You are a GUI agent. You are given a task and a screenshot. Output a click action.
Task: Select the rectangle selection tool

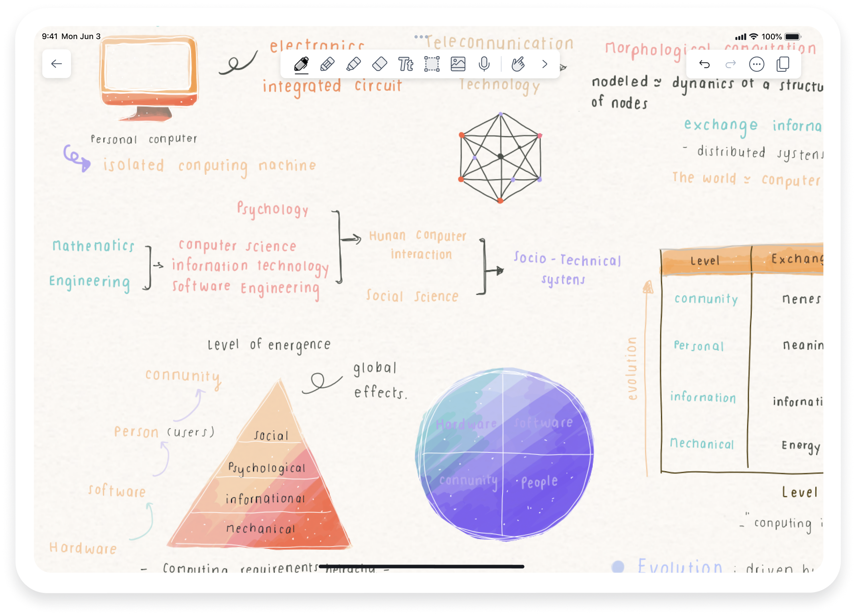pyautogui.click(x=431, y=63)
